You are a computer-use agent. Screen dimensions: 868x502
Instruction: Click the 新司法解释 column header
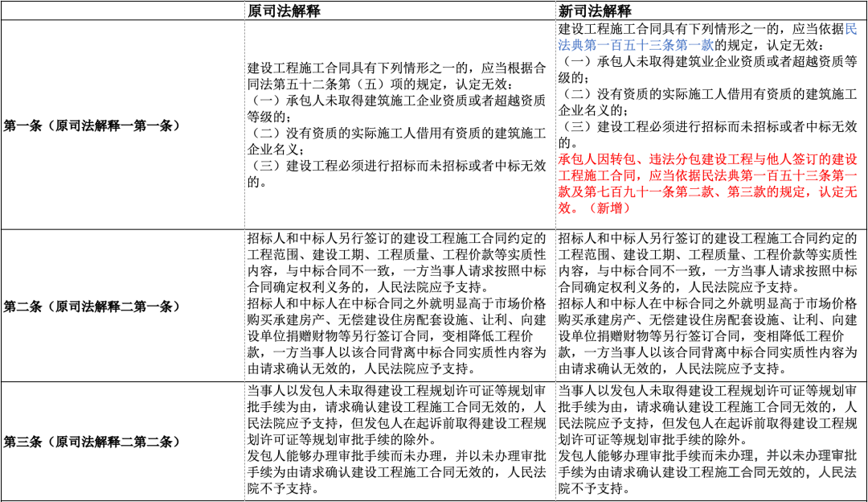tap(595, 10)
